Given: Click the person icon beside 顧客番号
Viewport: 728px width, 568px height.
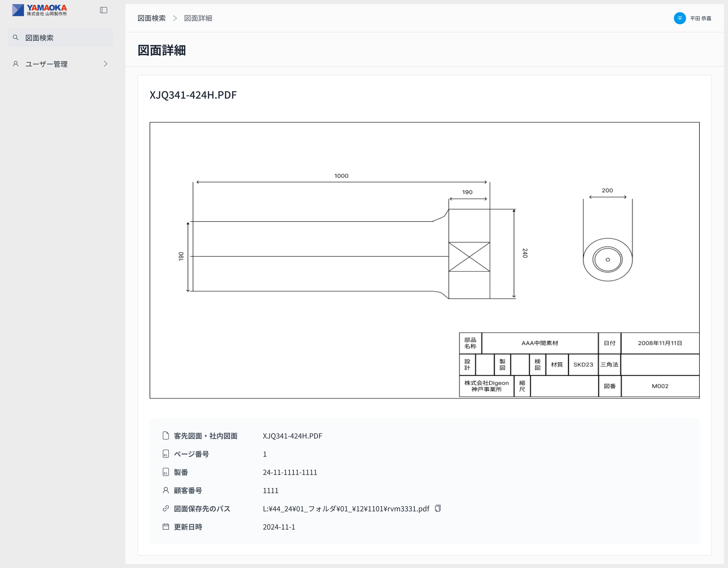Looking at the screenshot, I should pyautogui.click(x=166, y=490).
